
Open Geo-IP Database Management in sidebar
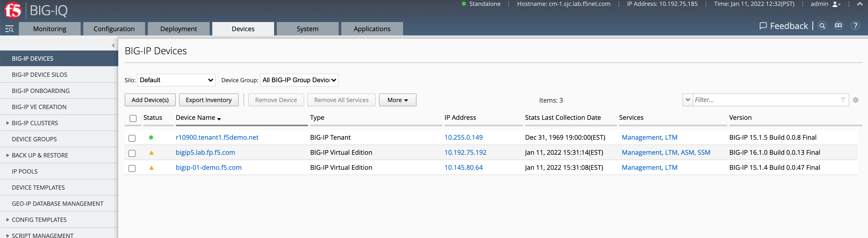(59, 204)
